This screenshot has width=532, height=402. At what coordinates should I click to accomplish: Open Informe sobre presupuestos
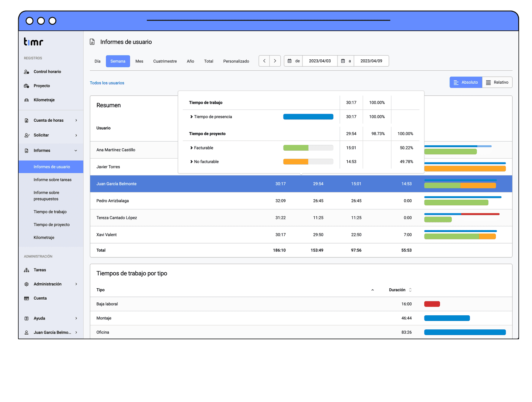click(x=46, y=196)
